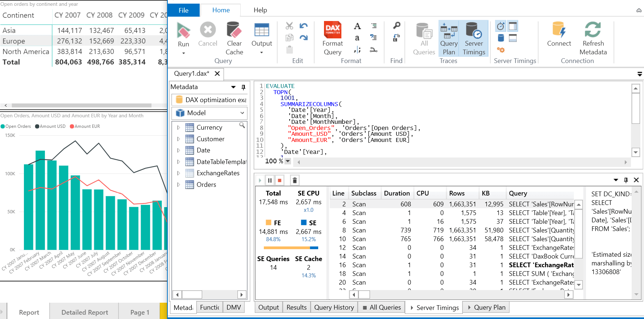Pin the Metadata panel
This screenshot has width=644, height=319.
pyautogui.click(x=244, y=87)
